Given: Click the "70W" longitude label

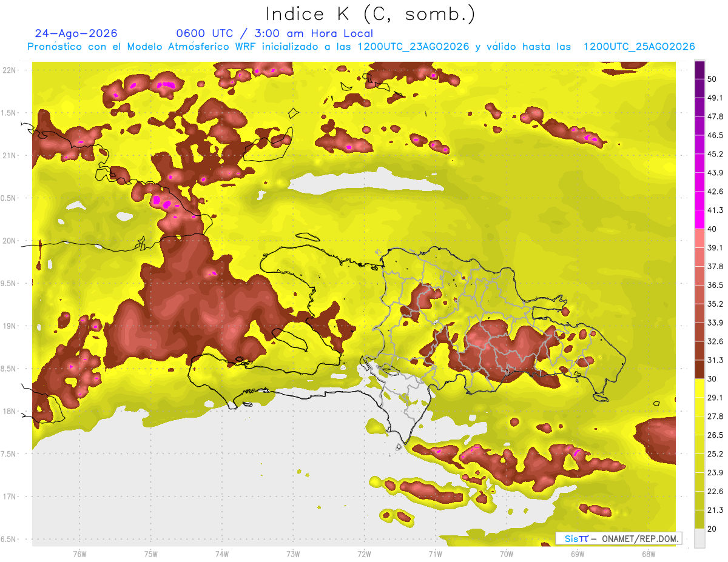Looking at the screenshot, I should click(x=507, y=554).
